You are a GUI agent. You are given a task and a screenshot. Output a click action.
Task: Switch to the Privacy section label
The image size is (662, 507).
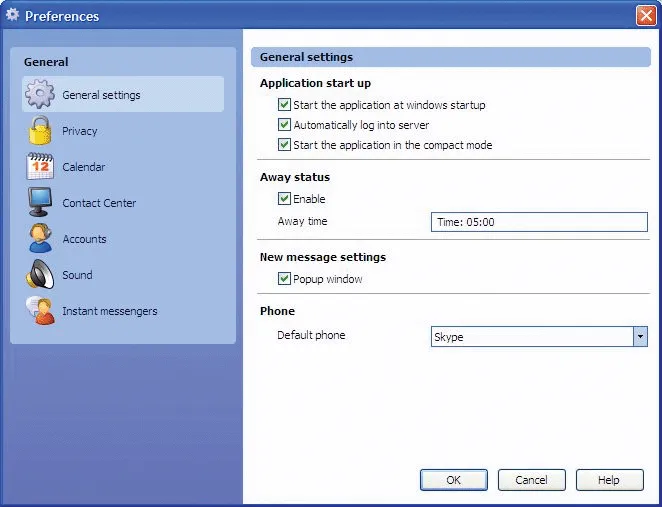click(x=80, y=131)
